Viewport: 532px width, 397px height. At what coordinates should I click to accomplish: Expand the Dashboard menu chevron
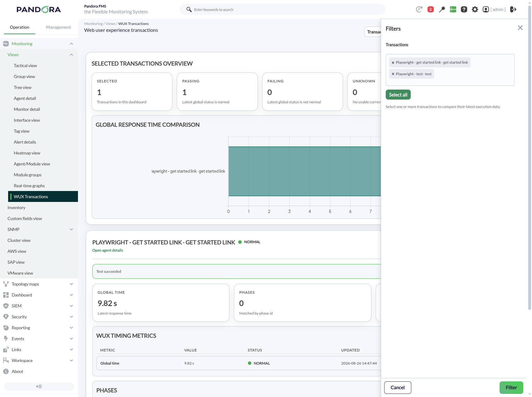71,295
